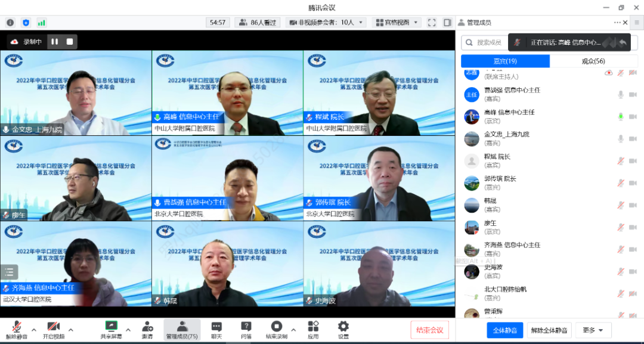The width and height of the screenshot is (644, 344).
Task: Switch to the 观众(56) tab
Action: coord(593,61)
